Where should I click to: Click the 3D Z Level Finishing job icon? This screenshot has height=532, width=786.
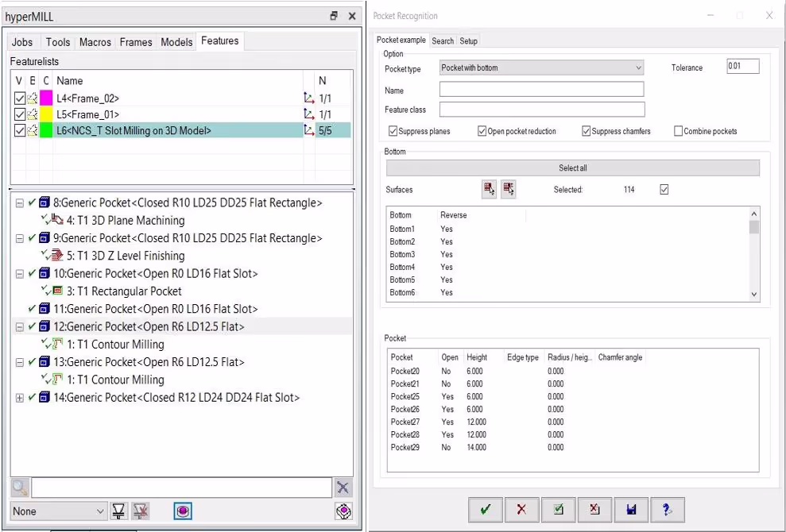(x=58, y=256)
